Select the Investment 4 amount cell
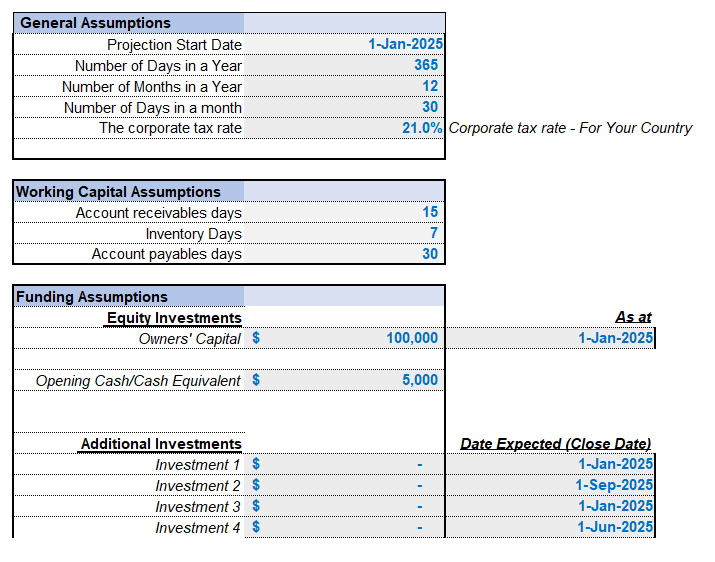The height and width of the screenshot is (562, 715). click(x=344, y=527)
